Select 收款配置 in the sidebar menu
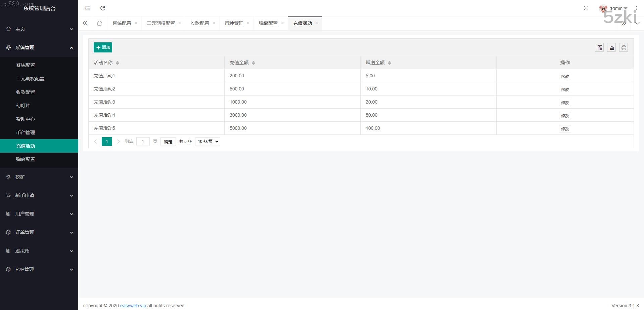Screen dimensions: 644x310 coord(26,92)
